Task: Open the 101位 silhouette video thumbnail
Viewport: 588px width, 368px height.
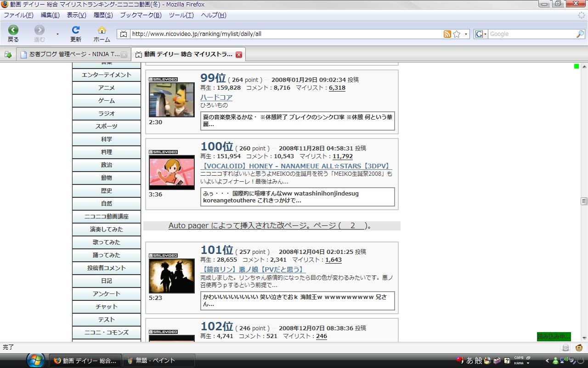Action: click(172, 276)
